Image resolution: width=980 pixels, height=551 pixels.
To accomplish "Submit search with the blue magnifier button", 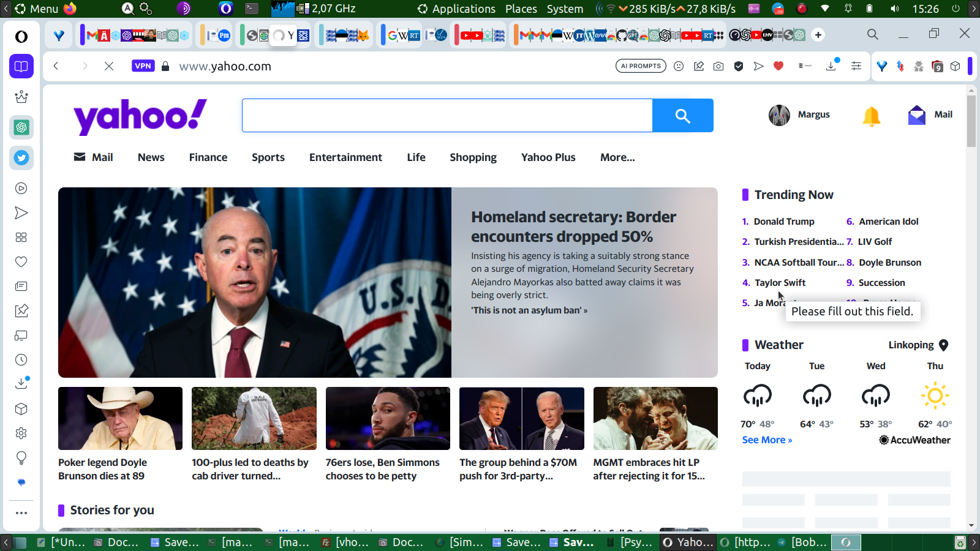I will point(683,116).
